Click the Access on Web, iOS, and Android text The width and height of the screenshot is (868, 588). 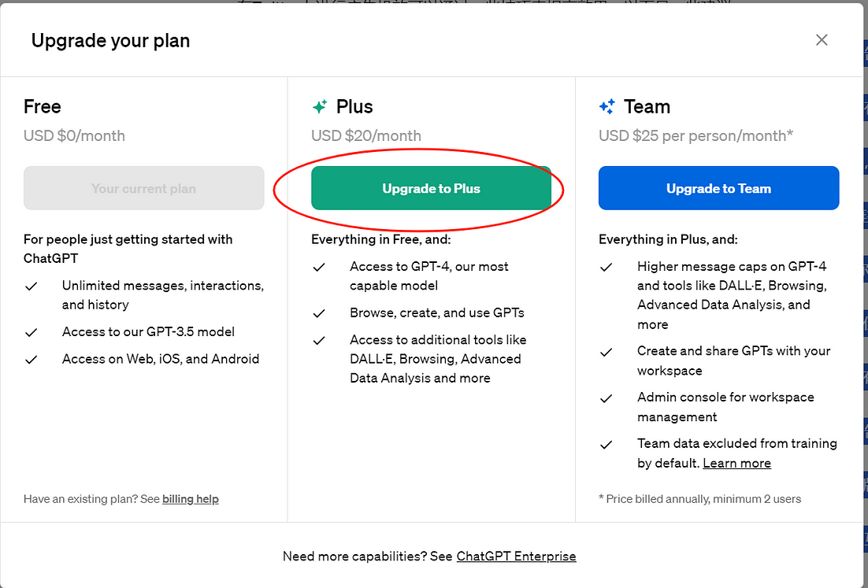pyautogui.click(x=161, y=358)
